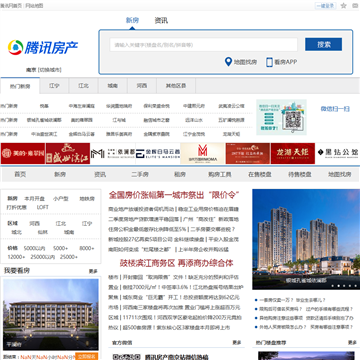
Task: Open the 盛世滨江 red banner ad
Action: [68, 153]
